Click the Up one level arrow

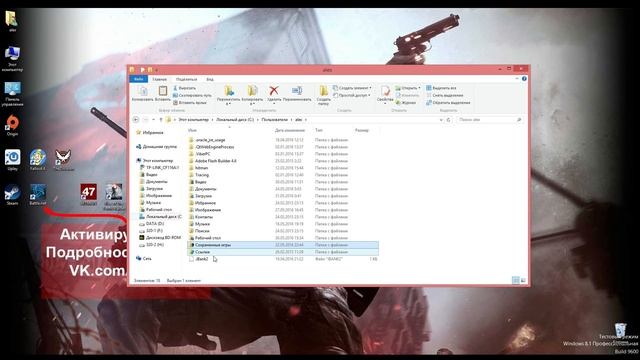161,120
